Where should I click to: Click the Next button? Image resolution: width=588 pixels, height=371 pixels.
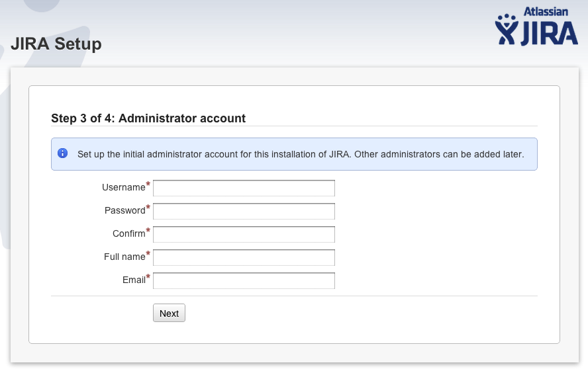[169, 313]
